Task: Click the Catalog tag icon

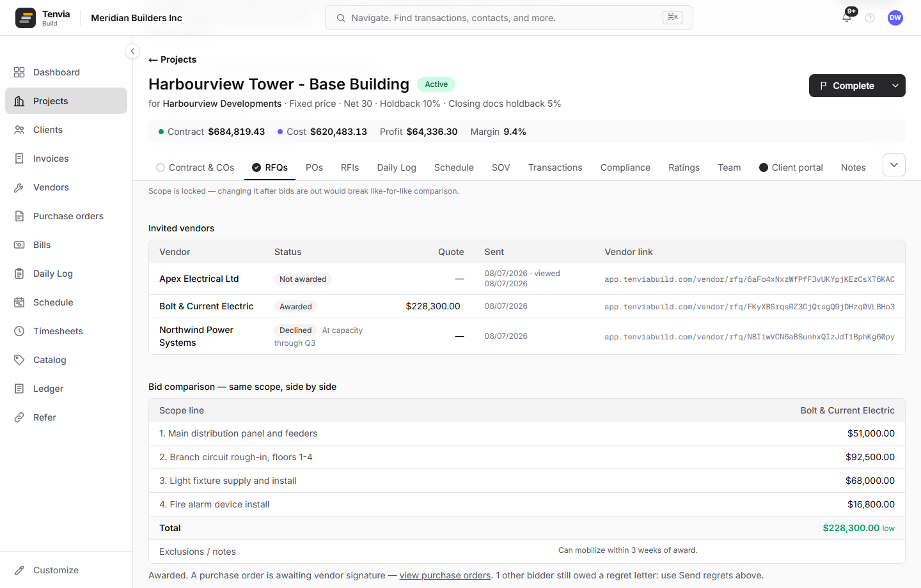Action: 19,360
